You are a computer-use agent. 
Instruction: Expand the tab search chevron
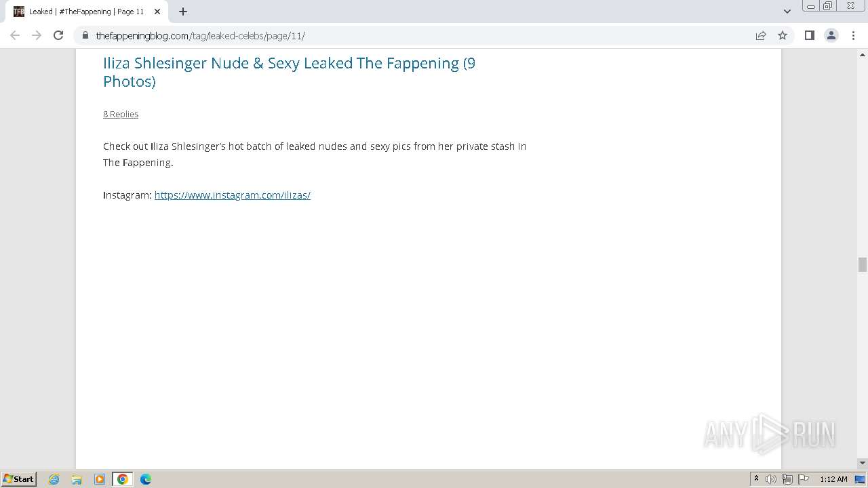click(x=787, y=12)
